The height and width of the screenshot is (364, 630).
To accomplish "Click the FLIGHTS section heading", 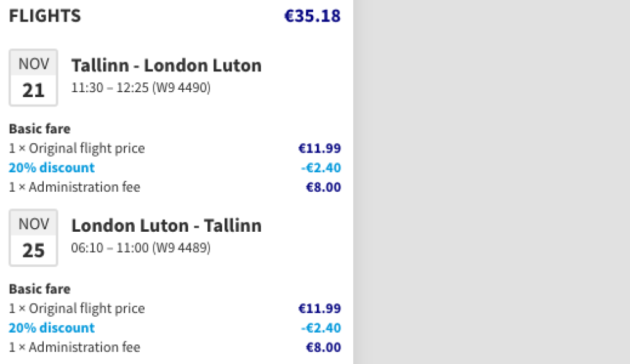I will click(x=45, y=16).
